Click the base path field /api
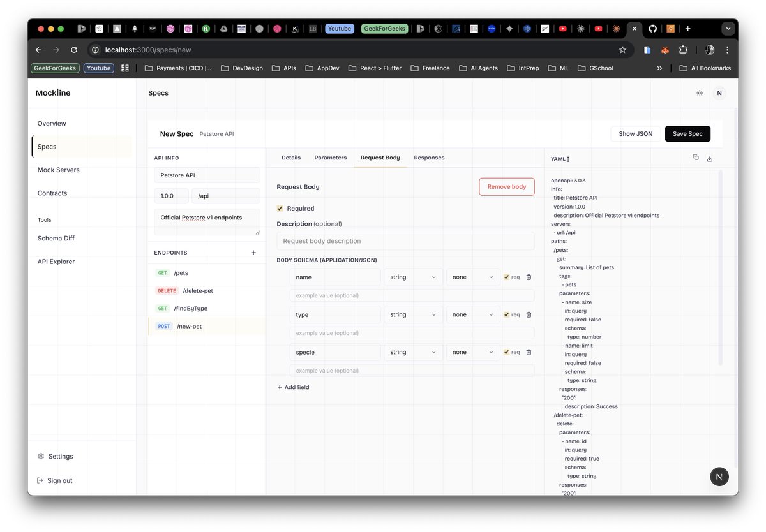The image size is (766, 532). pos(226,196)
